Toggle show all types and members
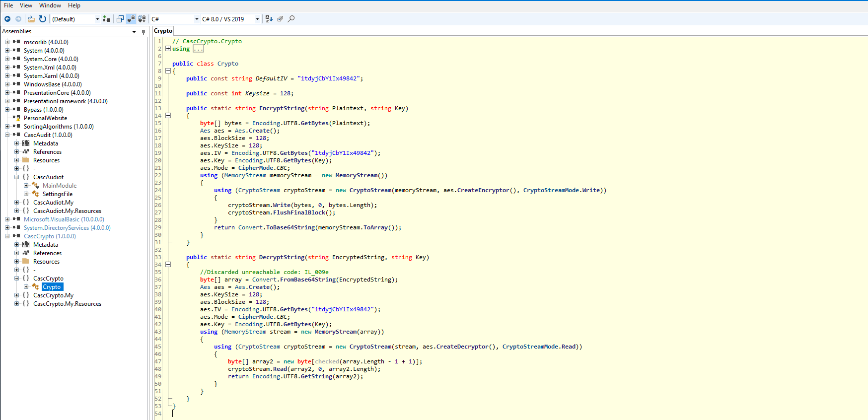This screenshot has width=868, height=420. (142, 19)
